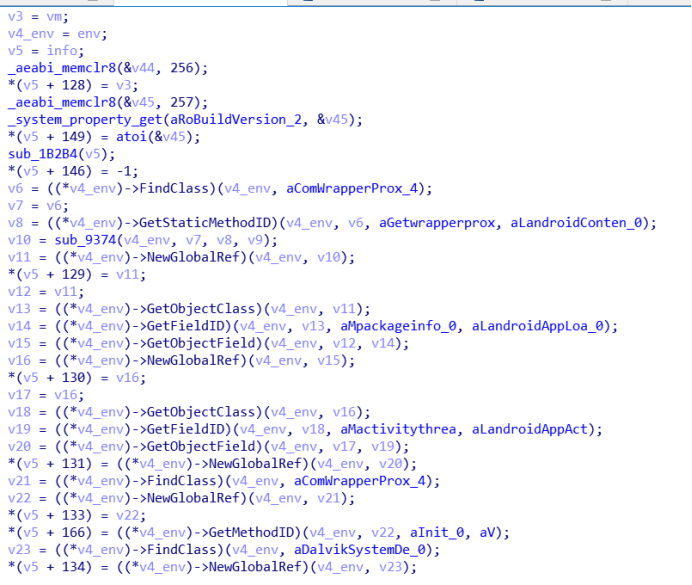
Task: Click the aV string reference
Action: click(488, 532)
